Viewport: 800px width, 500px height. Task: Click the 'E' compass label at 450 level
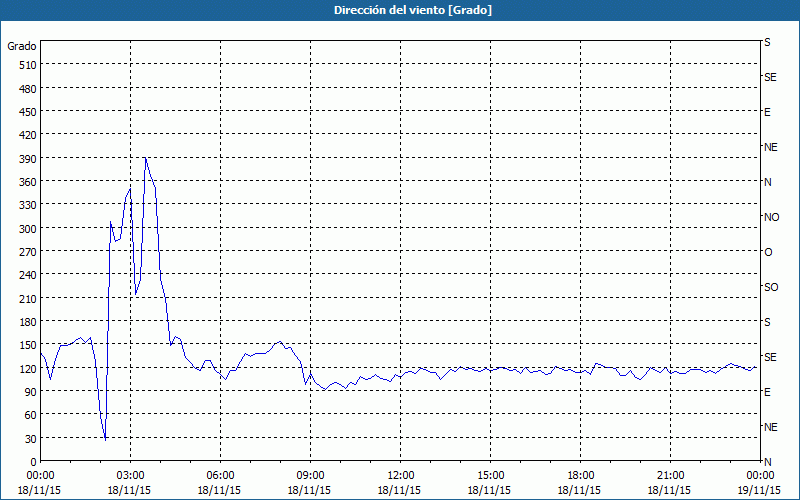pyautogui.click(x=767, y=112)
